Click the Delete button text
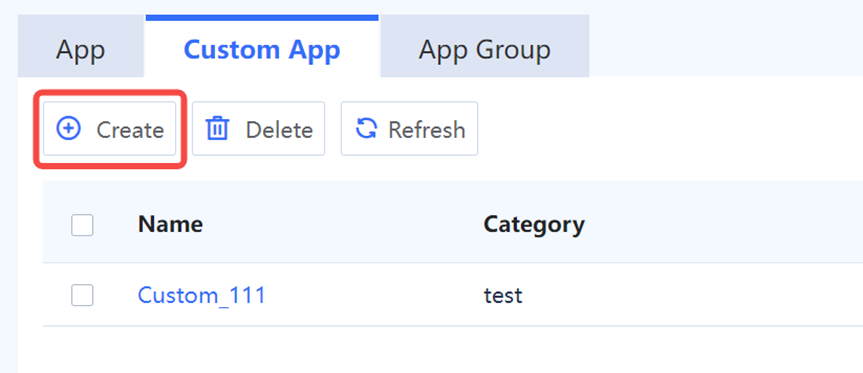The image size is (863, 373). (279, 130)
